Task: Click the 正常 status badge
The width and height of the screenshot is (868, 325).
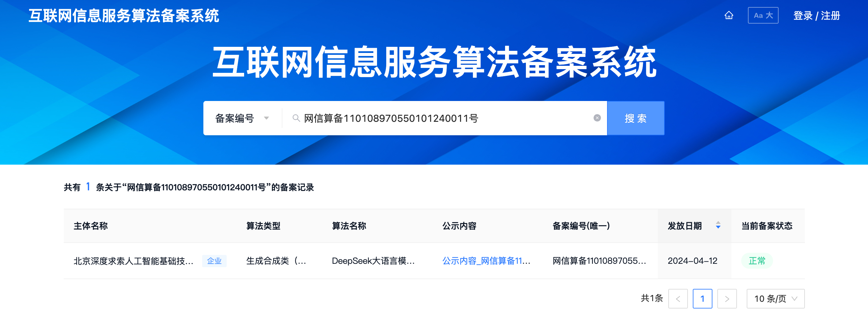Action: (x=757, y=261)
